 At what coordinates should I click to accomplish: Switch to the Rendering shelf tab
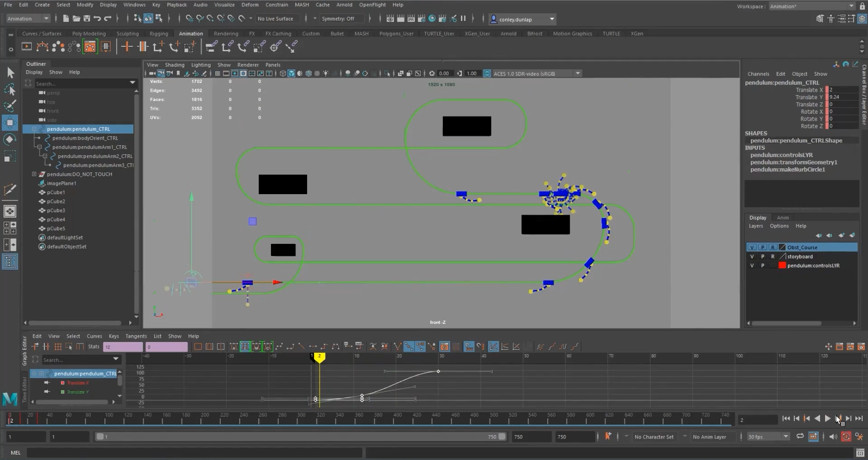click(226, 34)
